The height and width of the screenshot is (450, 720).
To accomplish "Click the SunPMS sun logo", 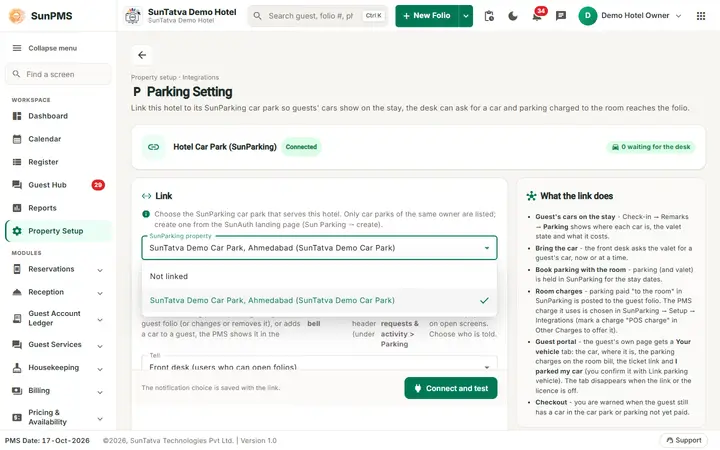I will click(17, 16).
